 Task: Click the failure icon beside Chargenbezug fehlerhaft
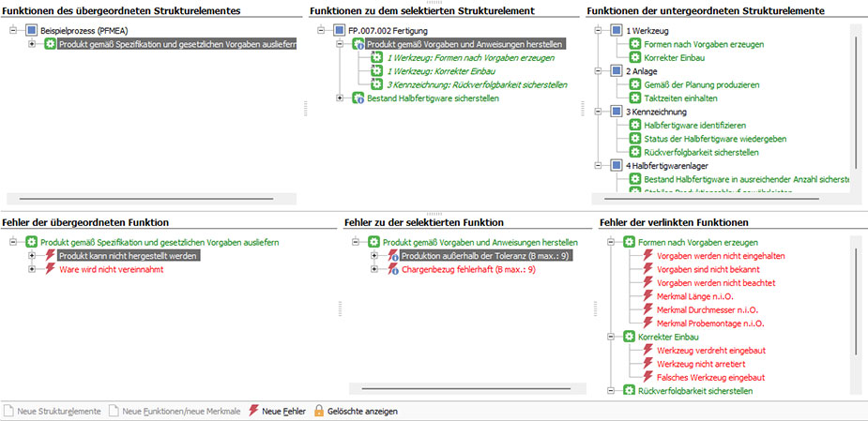393,269
